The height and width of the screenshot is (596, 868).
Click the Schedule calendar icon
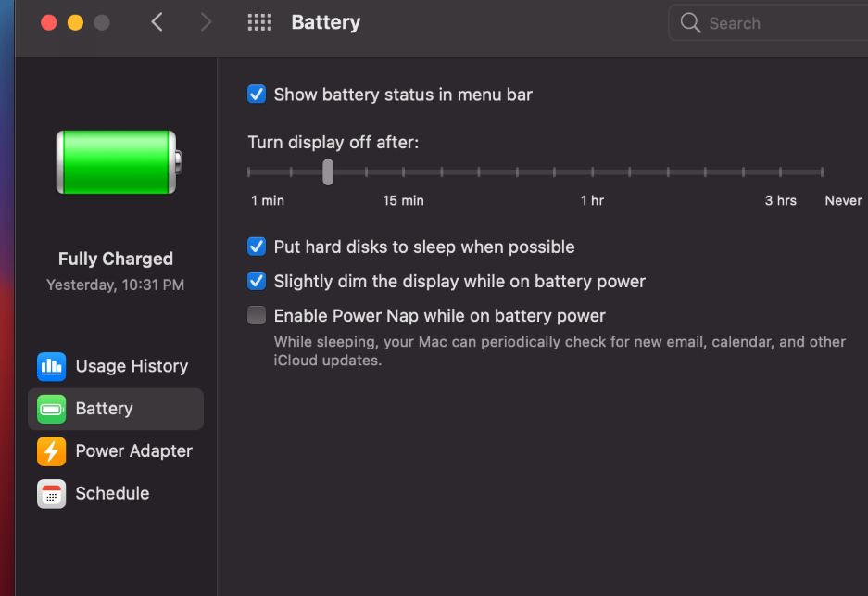(x=51, y=494)
